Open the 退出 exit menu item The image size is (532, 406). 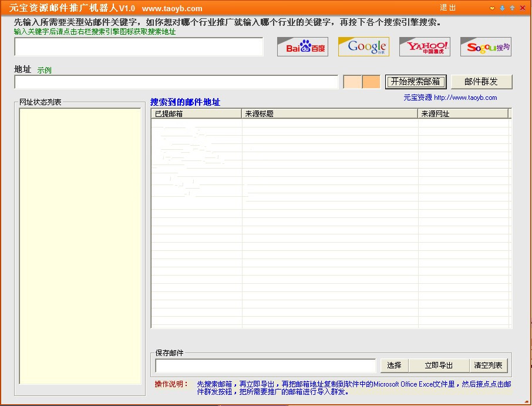(x=447, y=8)
